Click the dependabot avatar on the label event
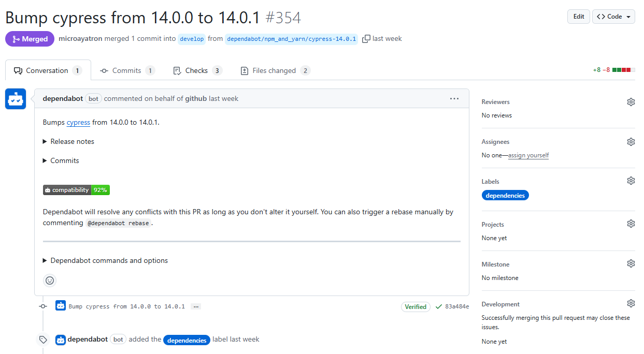644x354 pixels. [x=61, y=340]
